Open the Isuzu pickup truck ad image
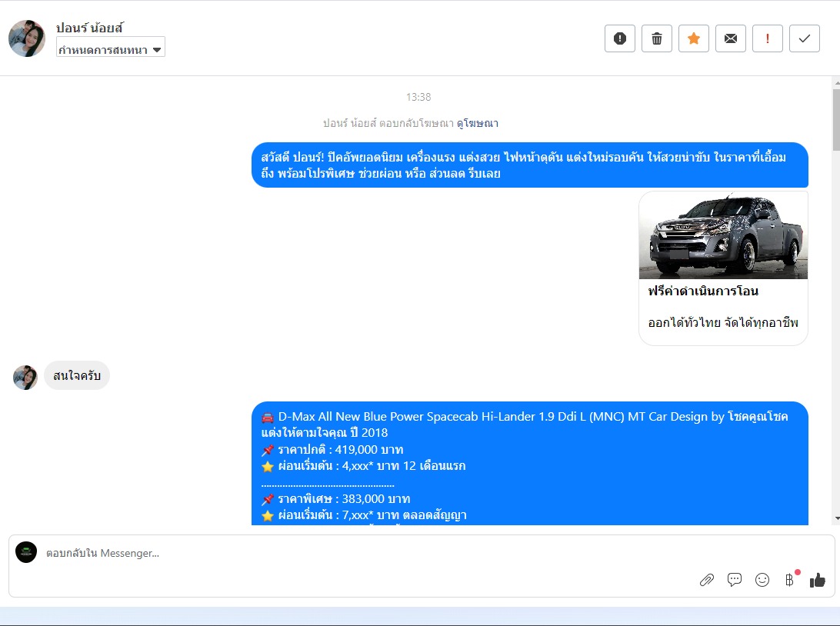 coord(723,235)
